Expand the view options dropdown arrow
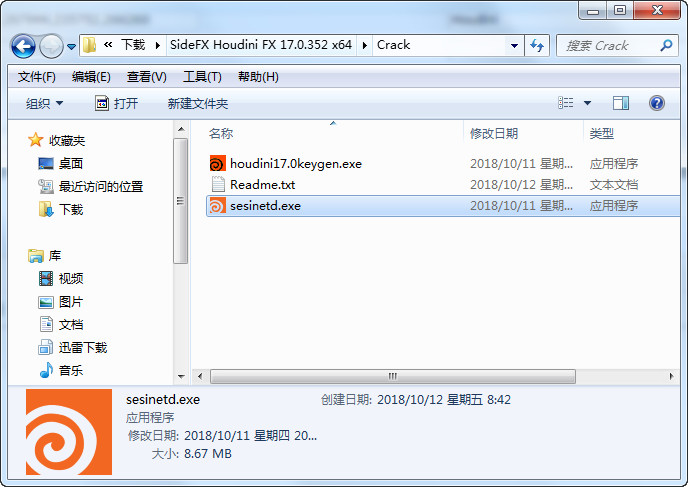The image size is (688, 487). click(587, 104)
